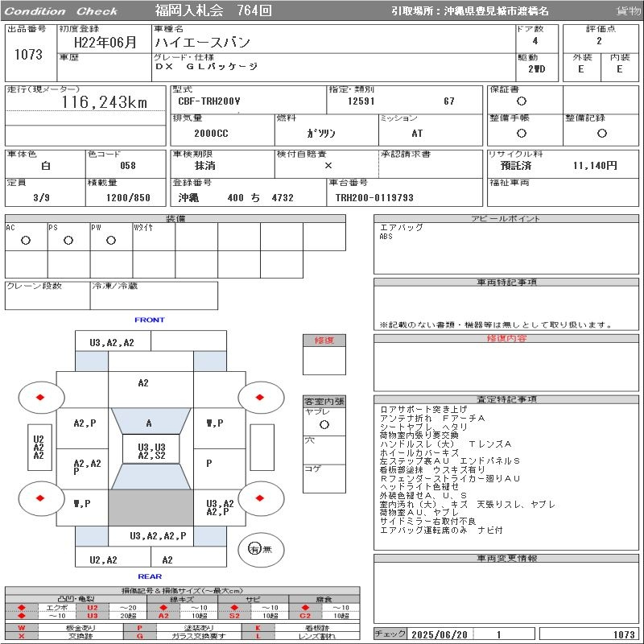Image resolution: width=644 pixels, height=644 pixels.
Task: Click the circled 有 spare tire mark
Action: point(254,549)
